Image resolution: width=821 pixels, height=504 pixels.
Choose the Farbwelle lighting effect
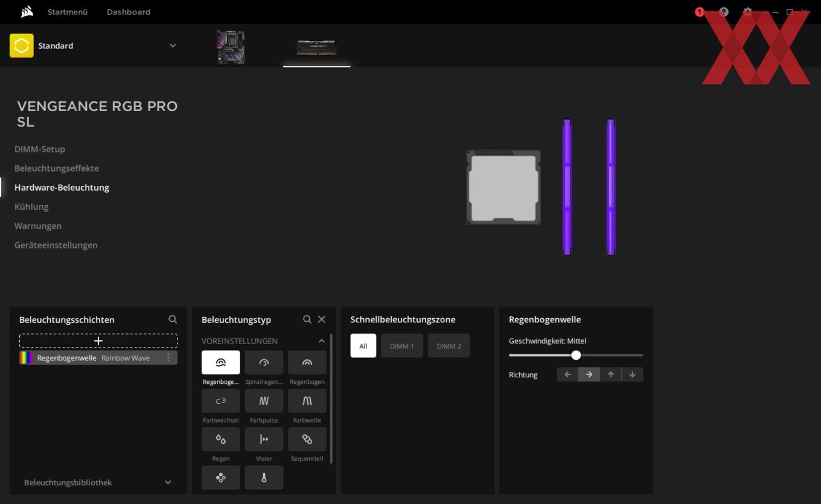point(307,401)
